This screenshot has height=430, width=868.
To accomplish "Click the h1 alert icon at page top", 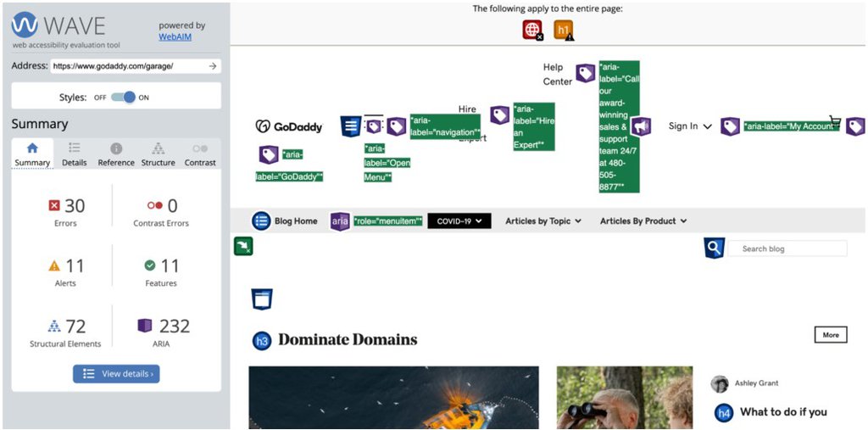I will tap(564, 30).
